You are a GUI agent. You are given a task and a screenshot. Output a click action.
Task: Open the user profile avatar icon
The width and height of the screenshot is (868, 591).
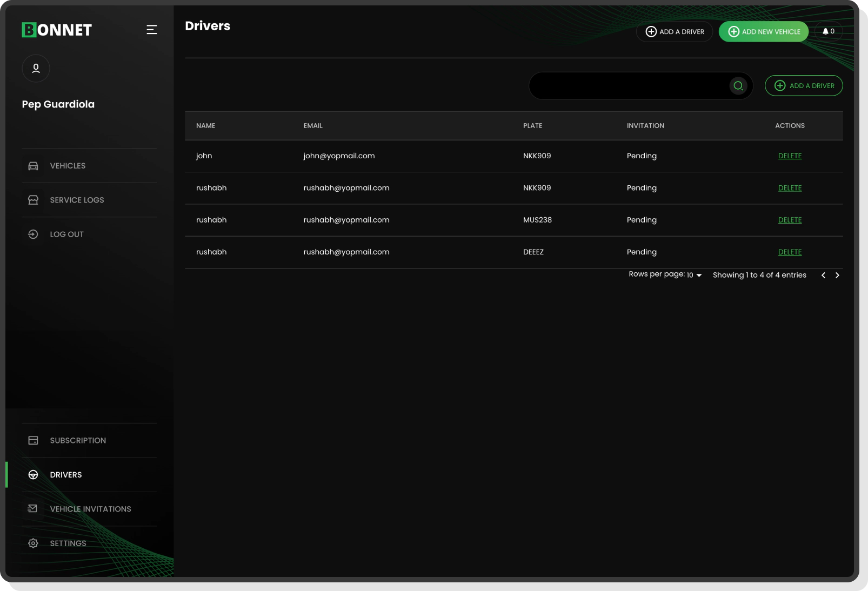click(36, 69)
